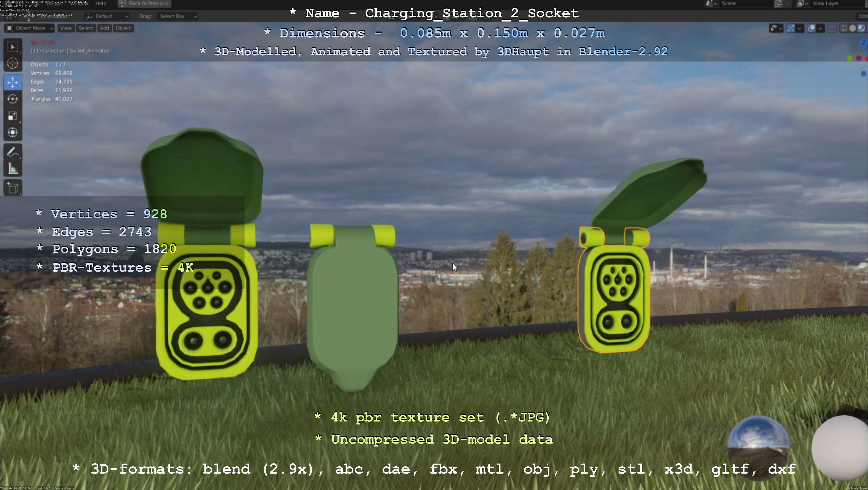Select the Annotate pencil tool

pos(13,152)
